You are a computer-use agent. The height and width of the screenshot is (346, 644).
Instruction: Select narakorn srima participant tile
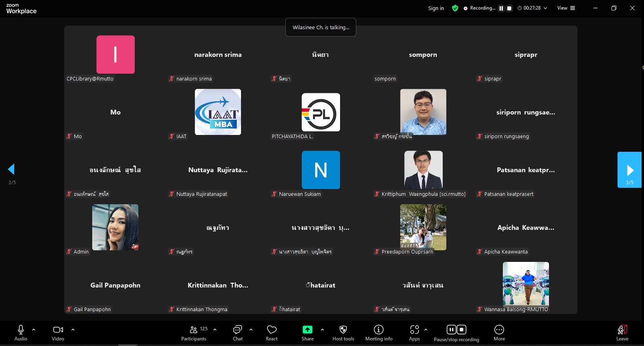tap(218, 54)
